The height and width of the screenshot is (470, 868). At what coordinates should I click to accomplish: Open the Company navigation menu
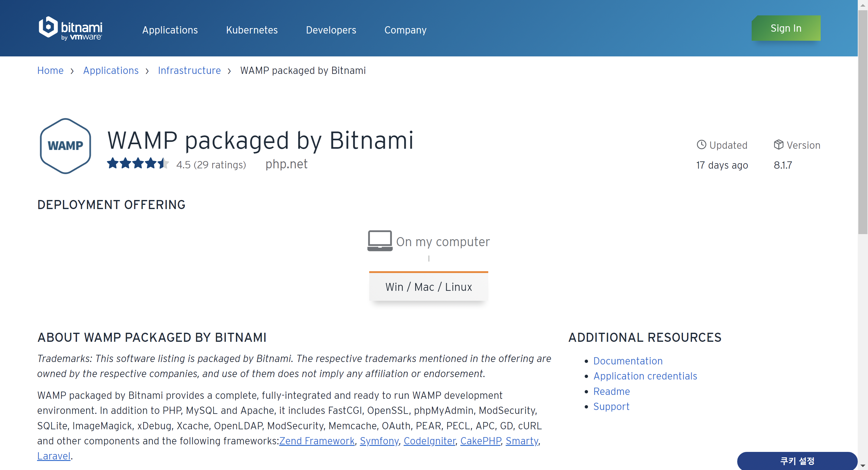tap(405, 30)
